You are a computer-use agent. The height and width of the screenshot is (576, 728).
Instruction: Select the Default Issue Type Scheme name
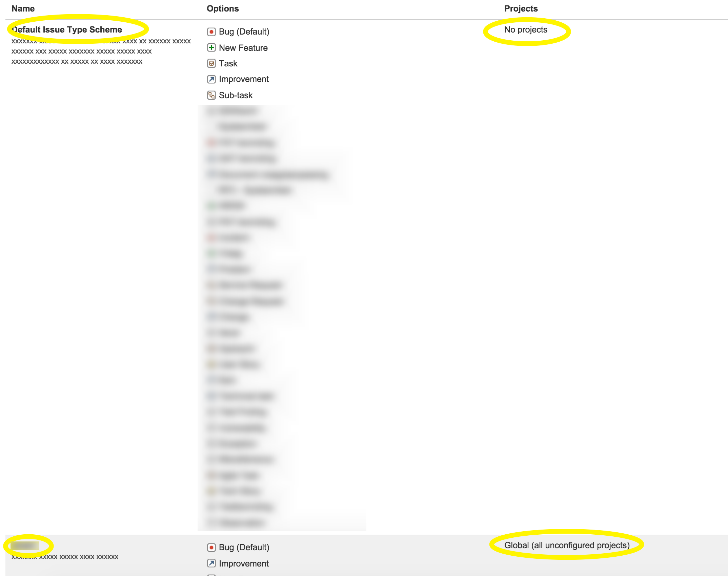67,30
